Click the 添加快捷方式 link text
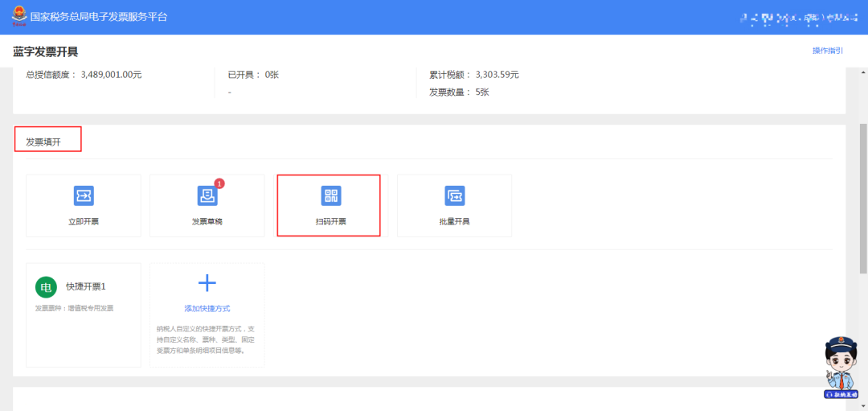The image size is (868, 411). (207, 309)
